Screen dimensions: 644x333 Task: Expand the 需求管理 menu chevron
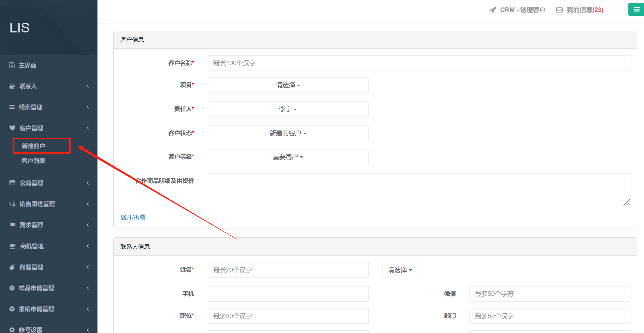pyautogui.click(x=88, y=225)
